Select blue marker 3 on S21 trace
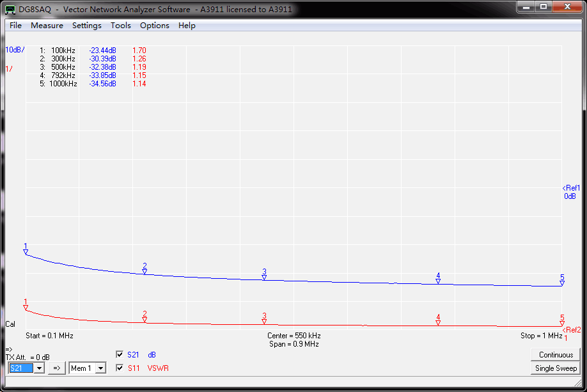Screen dimensions: 587x392 [264, 274]
